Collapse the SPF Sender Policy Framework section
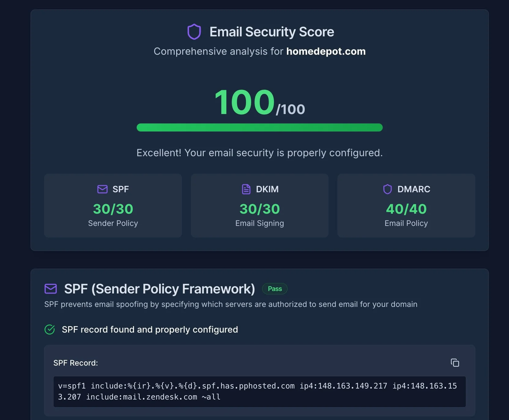The height and width of the screenshot is (420, 509). [x=159, y=289]
